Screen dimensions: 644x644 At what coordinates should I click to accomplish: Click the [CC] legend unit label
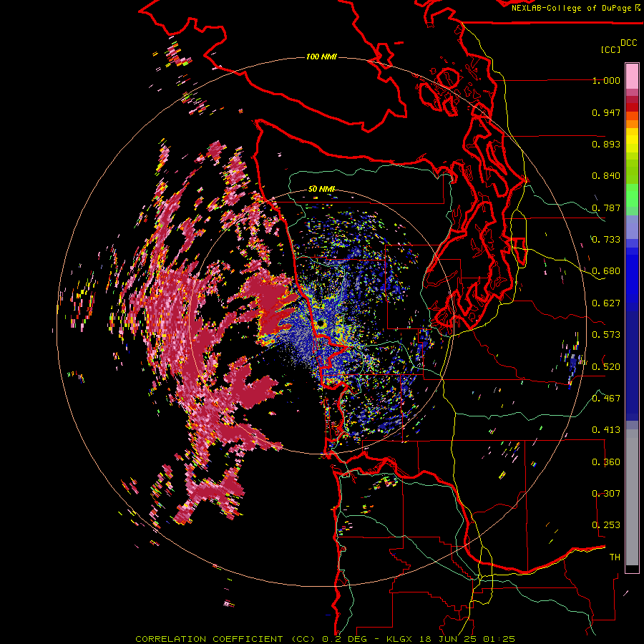pos(610,49)
